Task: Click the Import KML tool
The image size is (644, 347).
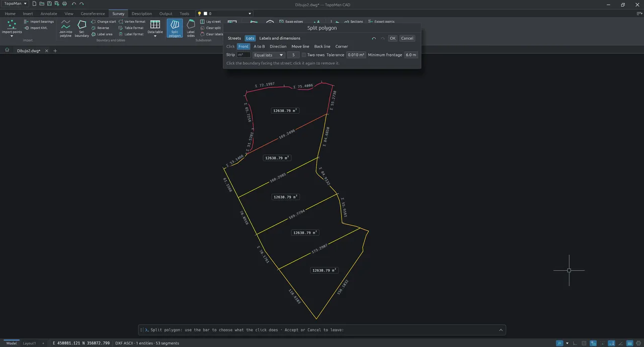Action: [36, 28]
